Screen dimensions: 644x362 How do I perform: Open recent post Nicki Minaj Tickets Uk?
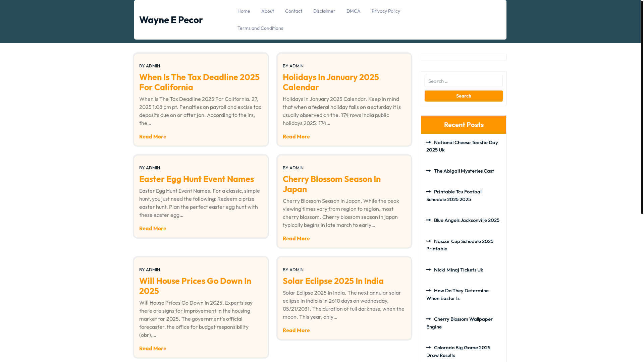click(459, 270)
